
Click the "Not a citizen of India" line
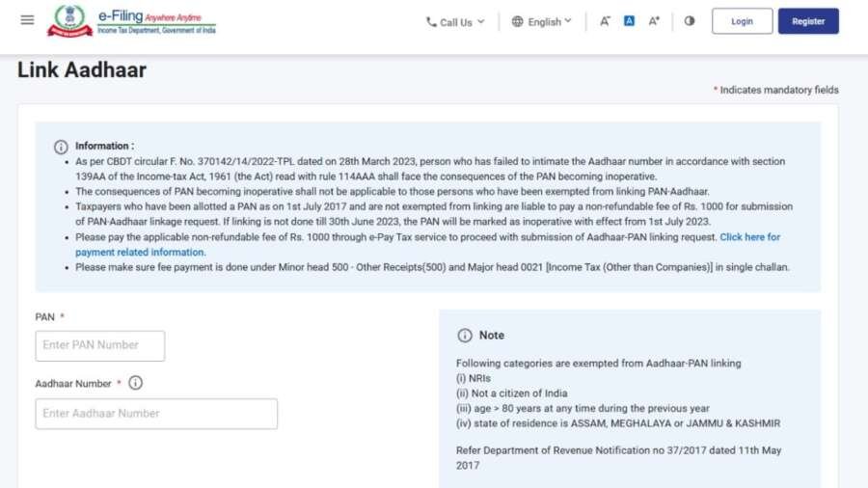511,393
